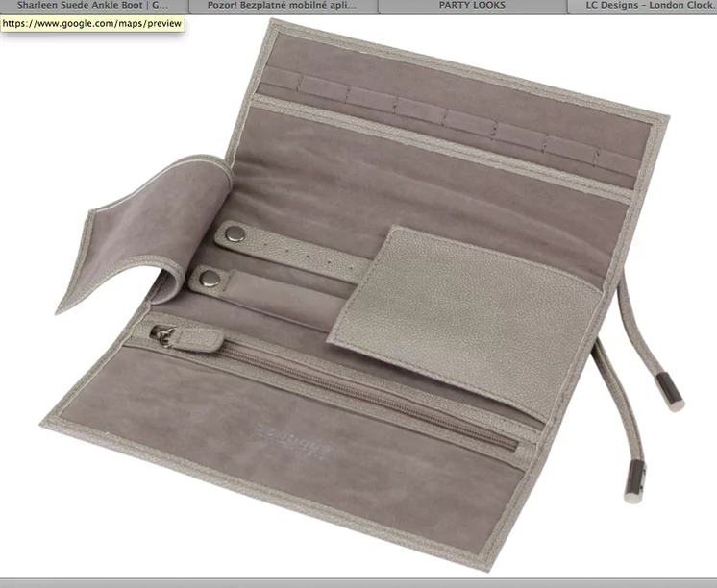Click the grey status bar below the page
717x588 pixels.
coord(358,583)
